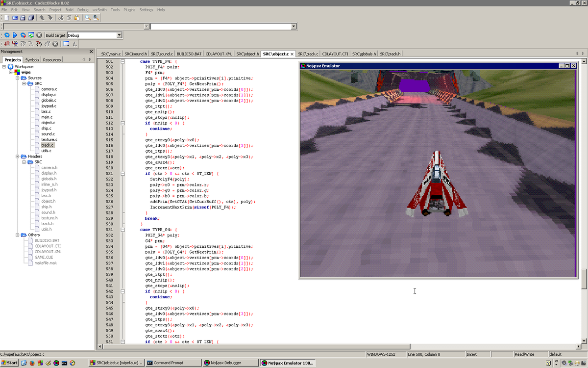Cut text using the scissors icon
Viewport: 588px width, 368px height.
(61, 17)
